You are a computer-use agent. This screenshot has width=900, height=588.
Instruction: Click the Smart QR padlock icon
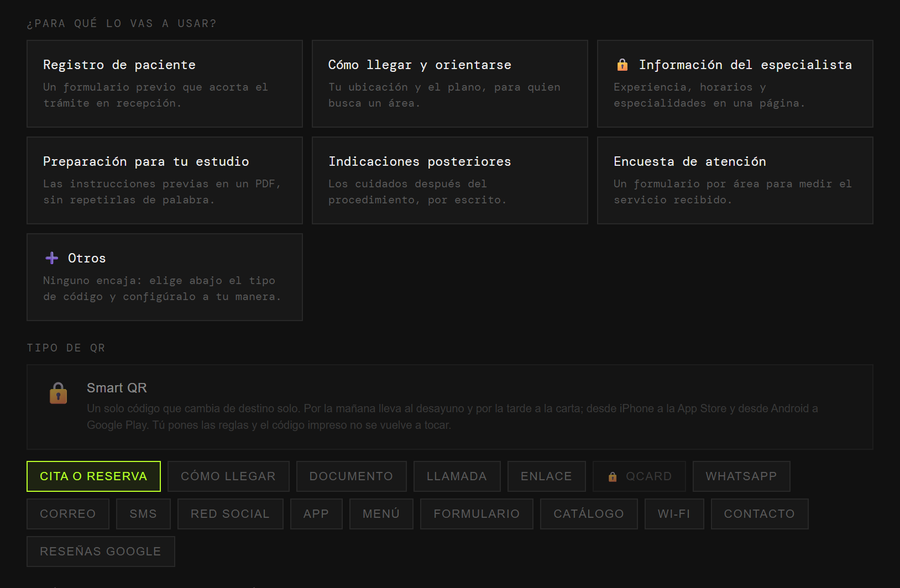(58, 393)
